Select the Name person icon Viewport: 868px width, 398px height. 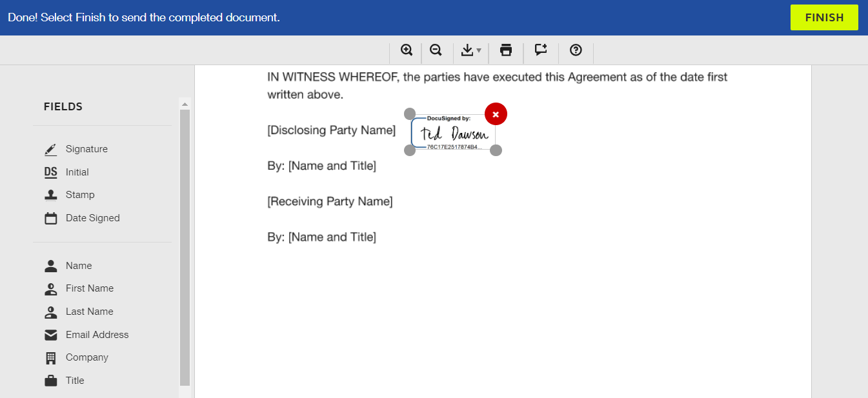tap(51, 266)
